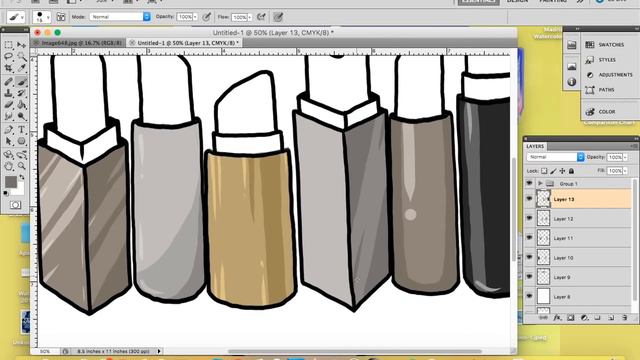Select the Dodge tool
This screenshot has height=360, width=640.
(x=22, y=116)
